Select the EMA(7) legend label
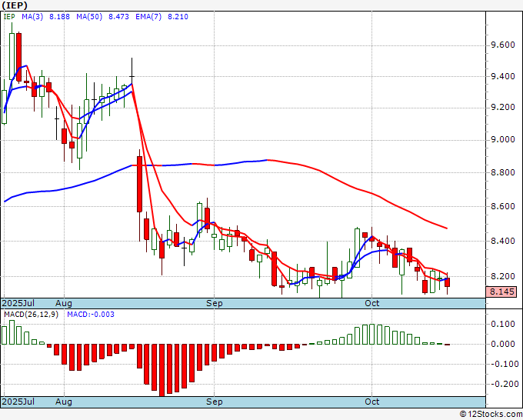 tap(148, 17)
